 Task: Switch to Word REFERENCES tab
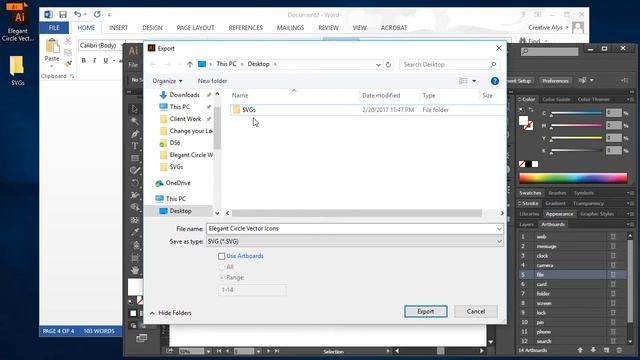(245, 28)
